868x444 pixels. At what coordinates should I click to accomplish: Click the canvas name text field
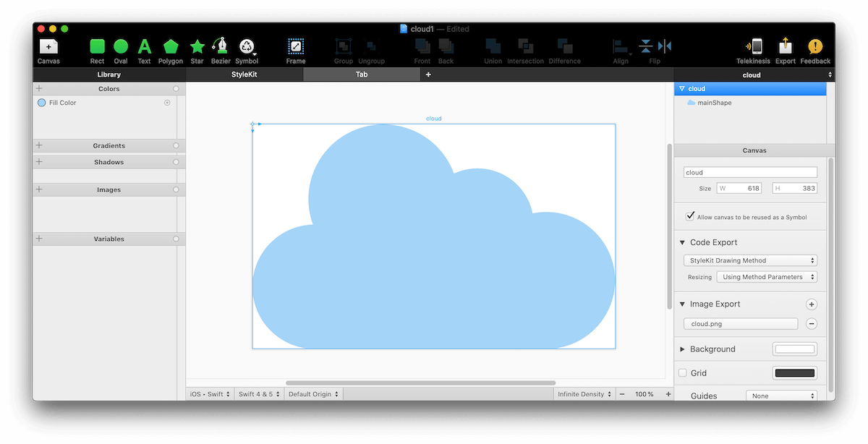750,173
